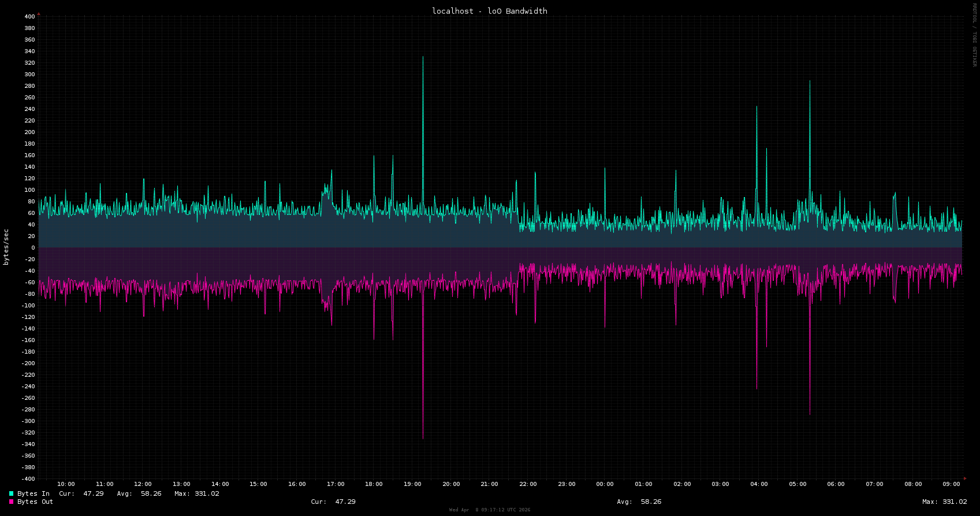Click the 22:00 time axis label

pyautogui.click(x=528, y=484)
